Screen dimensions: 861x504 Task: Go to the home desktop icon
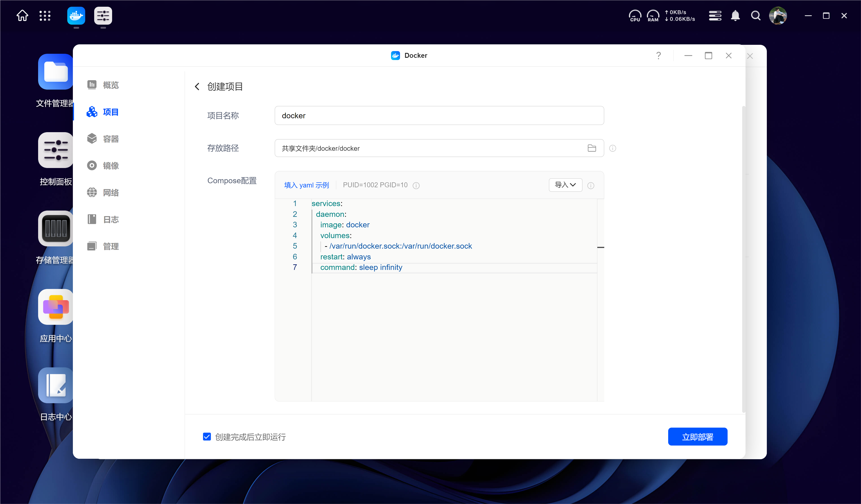22,16
